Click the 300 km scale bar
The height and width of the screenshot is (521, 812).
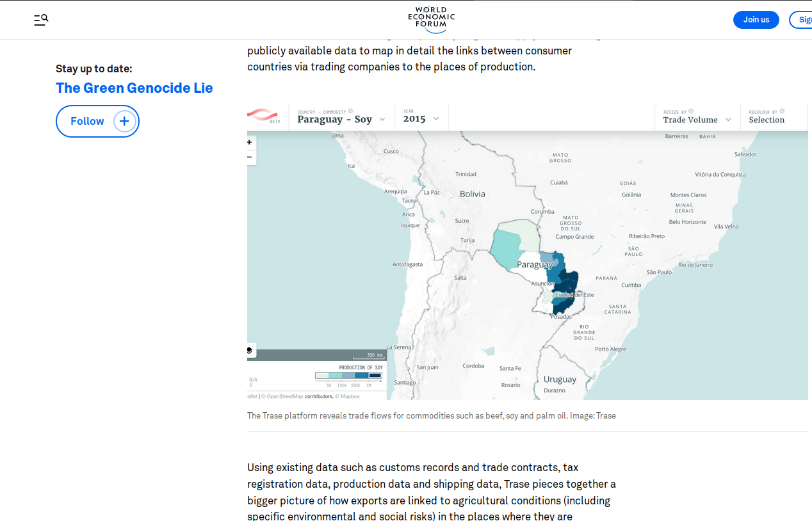click(x=369, y=356)
